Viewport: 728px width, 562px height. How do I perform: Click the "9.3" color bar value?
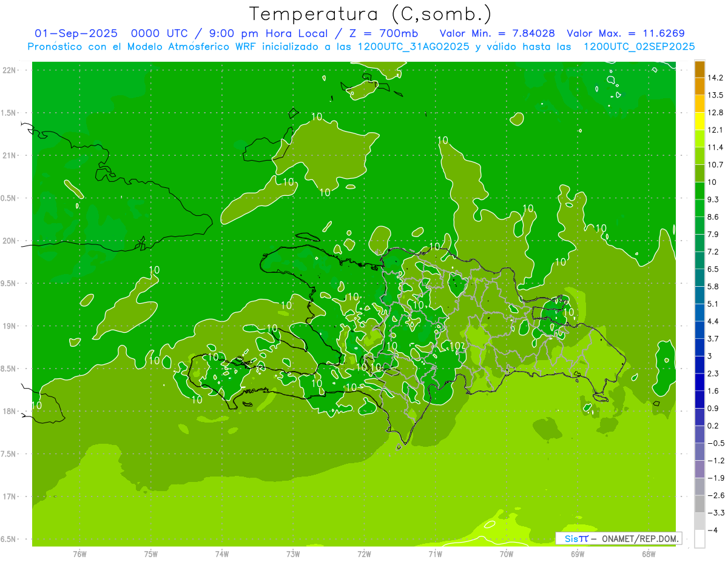point(713,199)
